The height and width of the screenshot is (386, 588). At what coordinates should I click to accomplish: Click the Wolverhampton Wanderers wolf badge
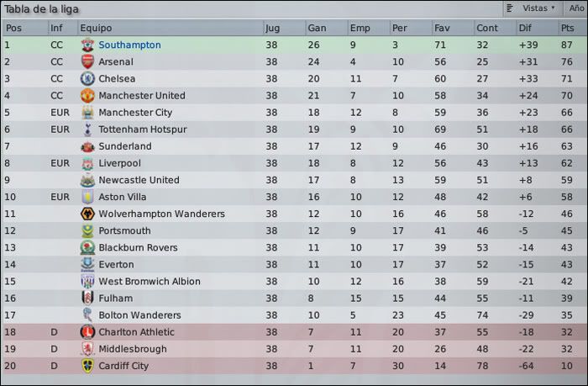pyautogui.click(x=87, y=214)
